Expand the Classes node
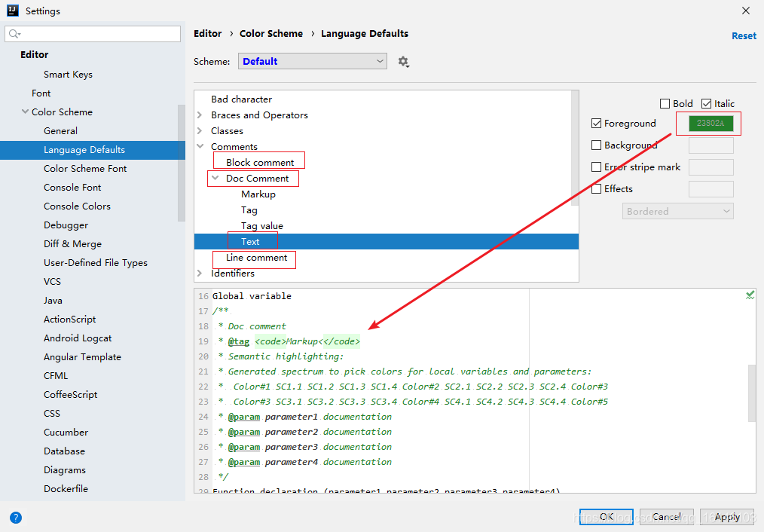This screenshot has height=532, width=764. 200,130
